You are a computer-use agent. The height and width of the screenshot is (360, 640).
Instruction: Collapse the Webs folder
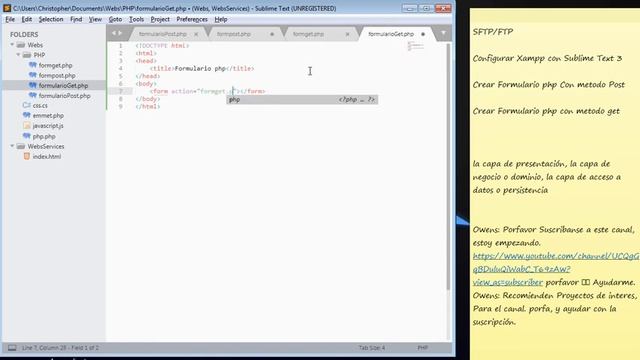12,44
